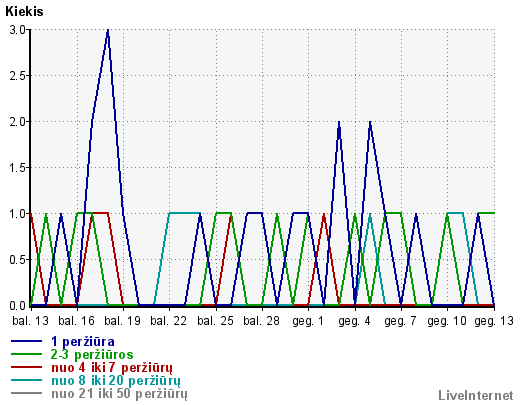
Task: Select 'nuo 8 iki 20 peržiūrų' legend entry
Action: [116, 381]
